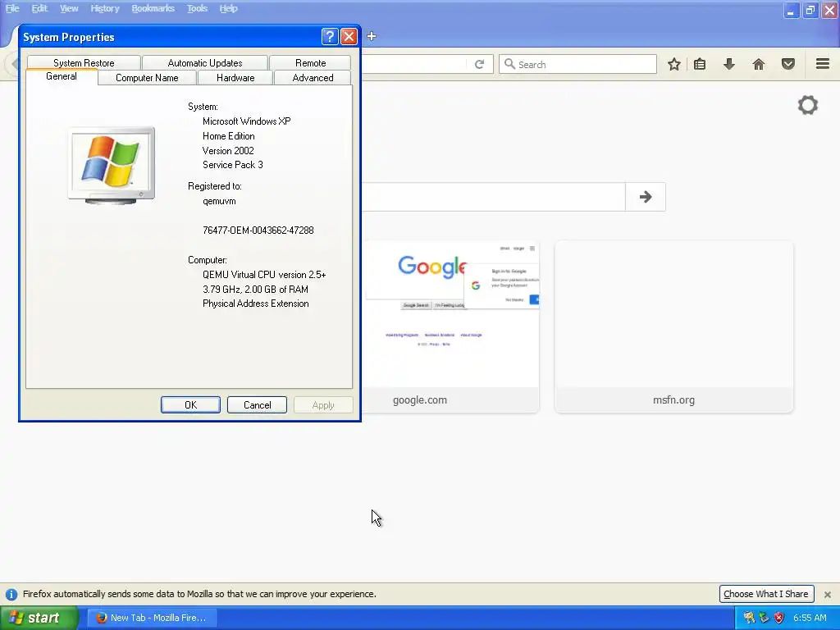Click the 'Microsoft Windows XP' text

[246, 121]
